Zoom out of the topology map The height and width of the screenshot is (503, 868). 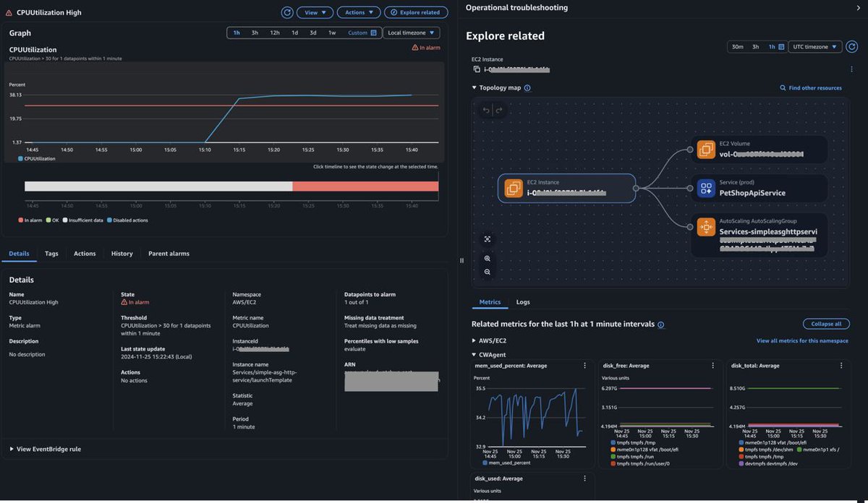pyautogui.click(x=488, y=272)
